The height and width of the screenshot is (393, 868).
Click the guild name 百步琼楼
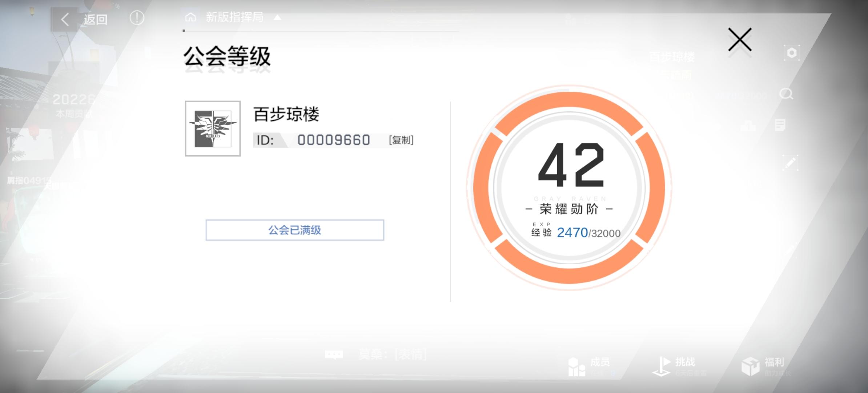286,114
